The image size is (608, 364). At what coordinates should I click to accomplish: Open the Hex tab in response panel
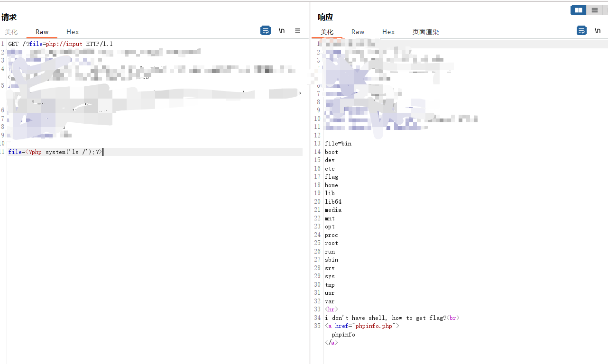coord(388,32)
